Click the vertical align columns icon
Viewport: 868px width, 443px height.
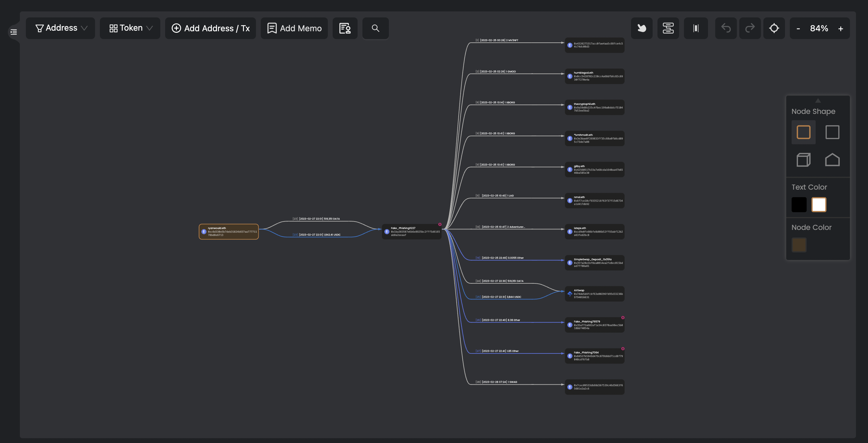tap(695, 28)
